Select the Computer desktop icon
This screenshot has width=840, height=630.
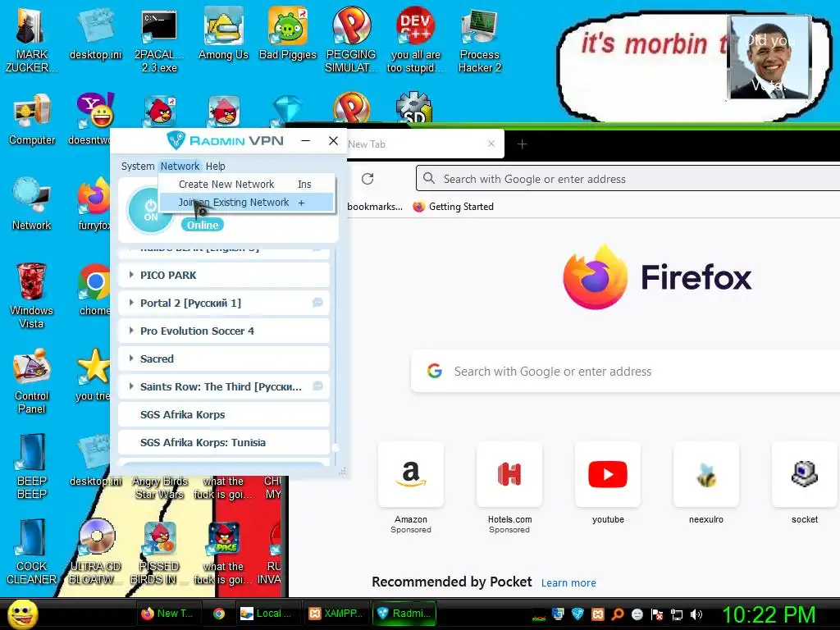coord(32,120)
